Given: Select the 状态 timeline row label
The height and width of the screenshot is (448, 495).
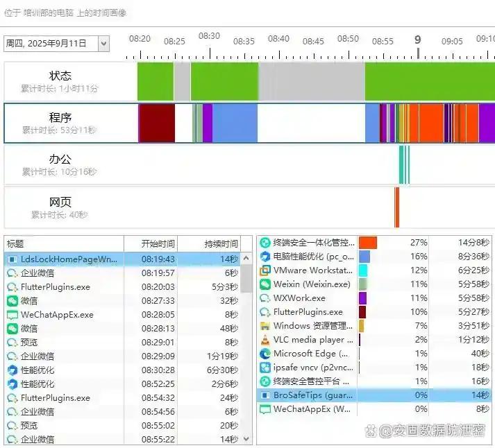Looking at the screenshot, I should click(60, 76).
